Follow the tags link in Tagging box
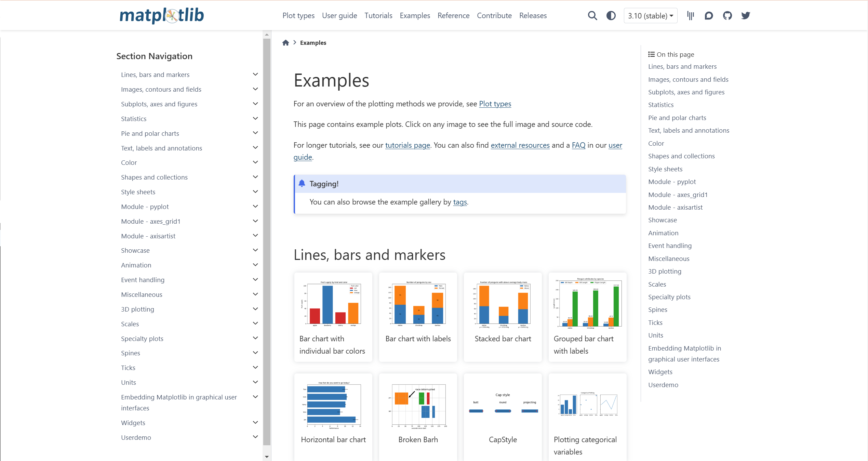868x461 pixels. [460, 202]
